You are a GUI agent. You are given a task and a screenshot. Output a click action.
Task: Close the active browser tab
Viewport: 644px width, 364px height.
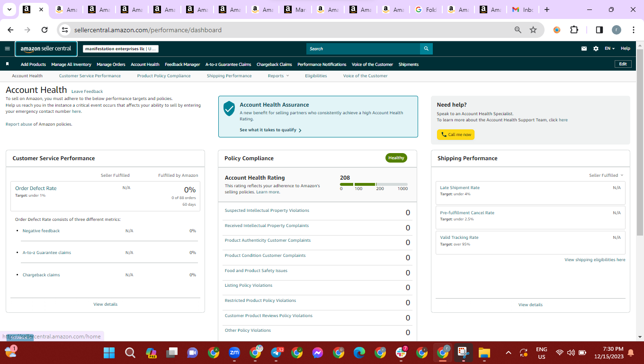click(x=41, y=9)
